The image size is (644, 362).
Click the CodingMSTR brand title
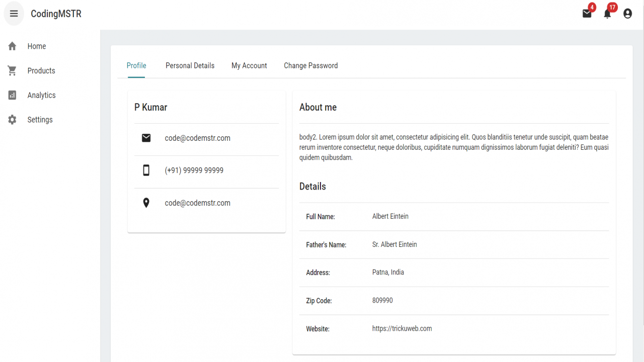(56, 14)
